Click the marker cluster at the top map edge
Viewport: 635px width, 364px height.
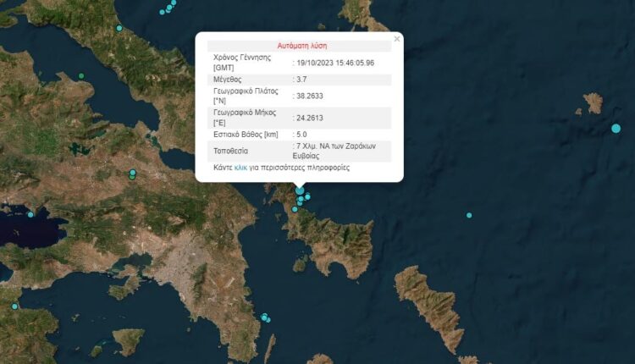click(x=168, y=7)
